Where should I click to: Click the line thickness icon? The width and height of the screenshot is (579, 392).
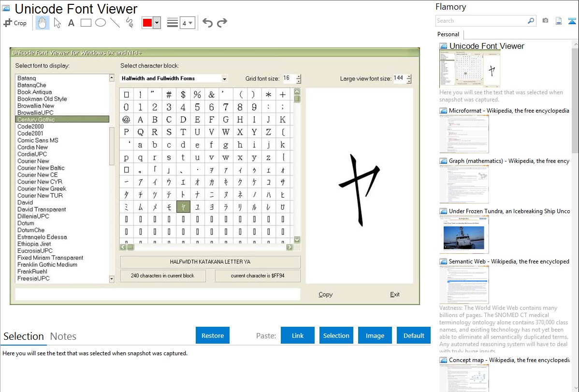click(172, 23)
